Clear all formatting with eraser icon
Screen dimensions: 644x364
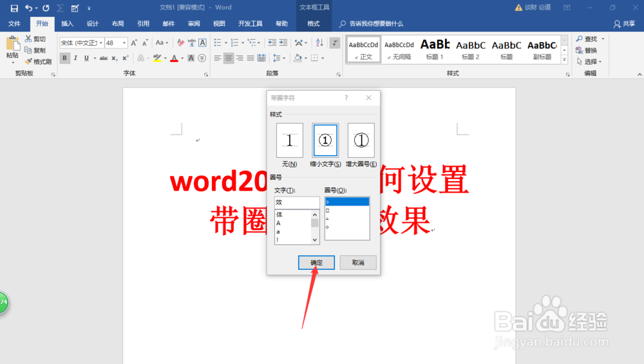(x=180, y=43)
